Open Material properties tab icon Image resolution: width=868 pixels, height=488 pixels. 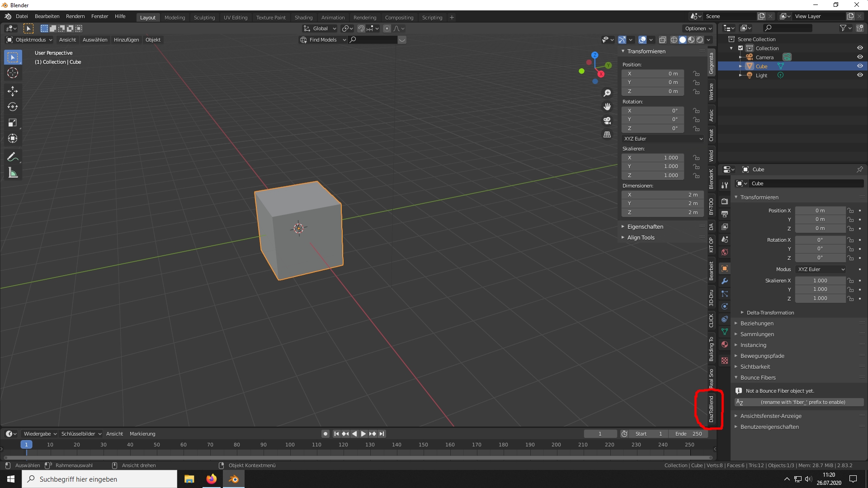(725, 344)
